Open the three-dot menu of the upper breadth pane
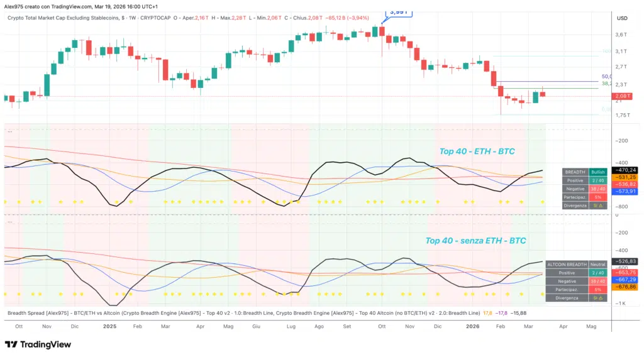 [9, 131]
